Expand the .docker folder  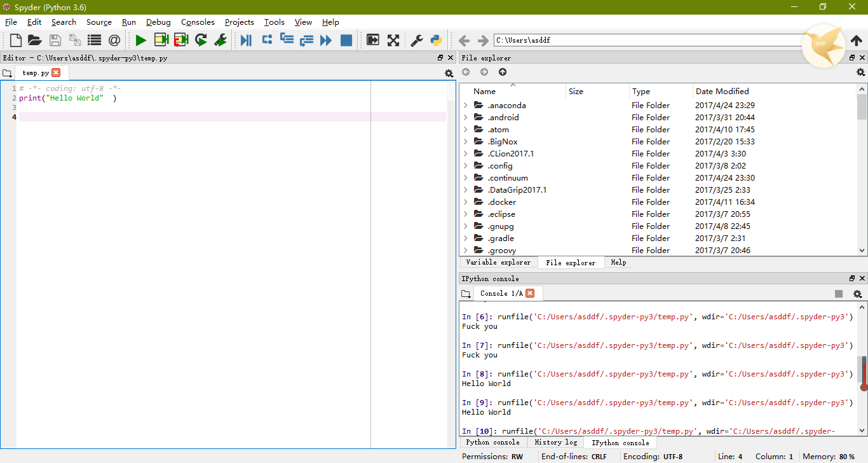(465, 202)
